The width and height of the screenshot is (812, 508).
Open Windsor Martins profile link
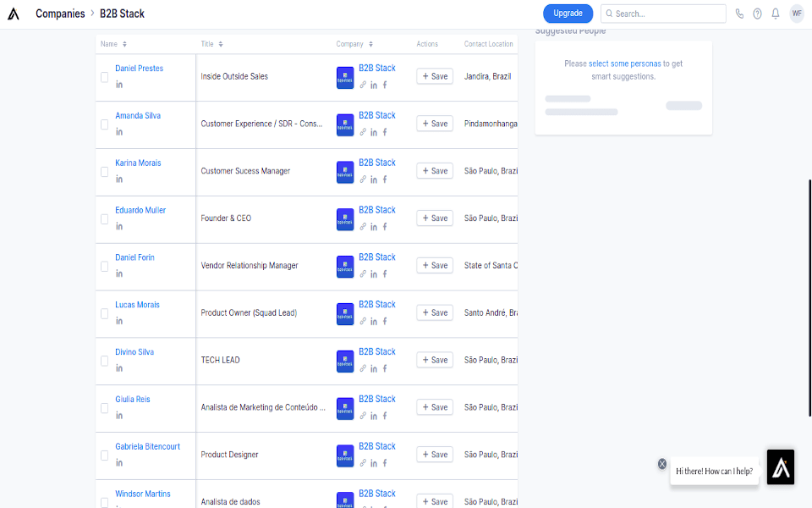pyautogui.click(x=143, y=494)
